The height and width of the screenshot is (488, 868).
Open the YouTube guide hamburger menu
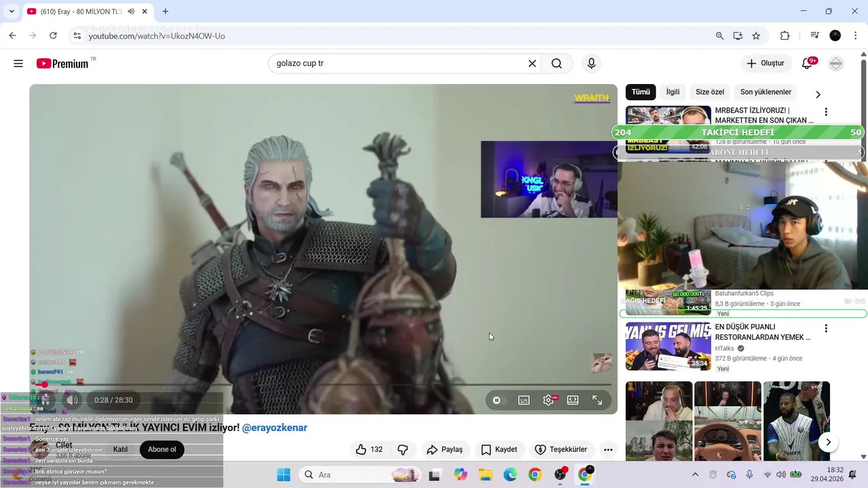coord(18,64)
